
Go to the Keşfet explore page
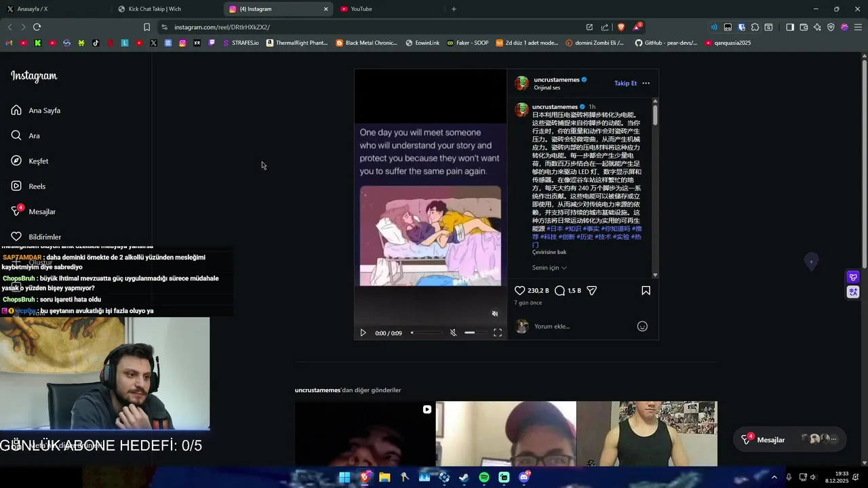pyautogui.click(x=29, y=161)
